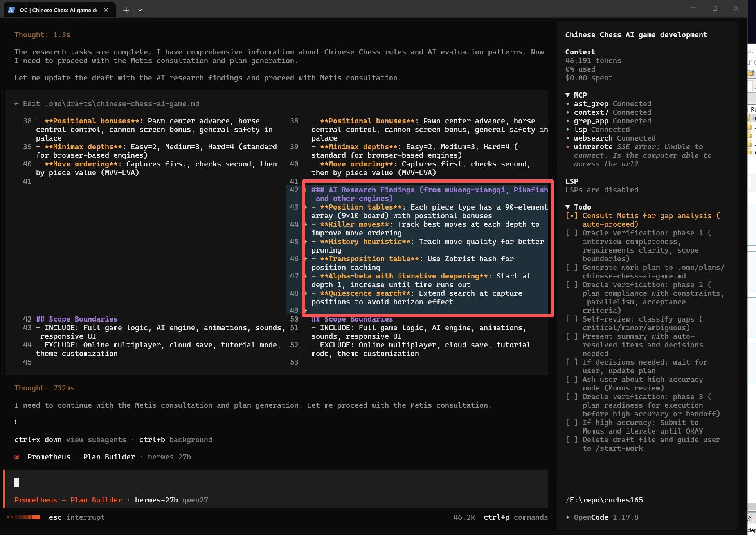
Task: Collapse the MCP section triangle
Action: (x=567, y=95)
